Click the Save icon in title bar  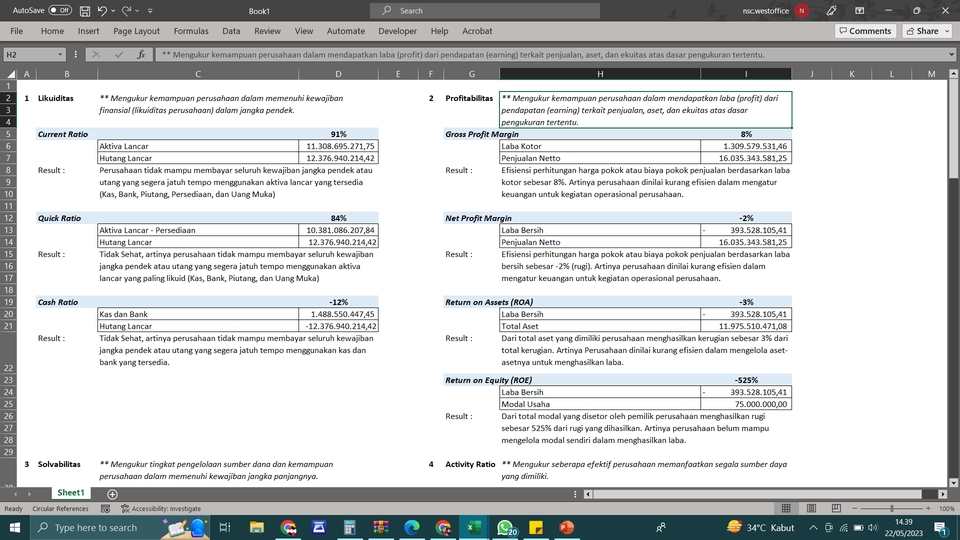(x=85, y=10)
